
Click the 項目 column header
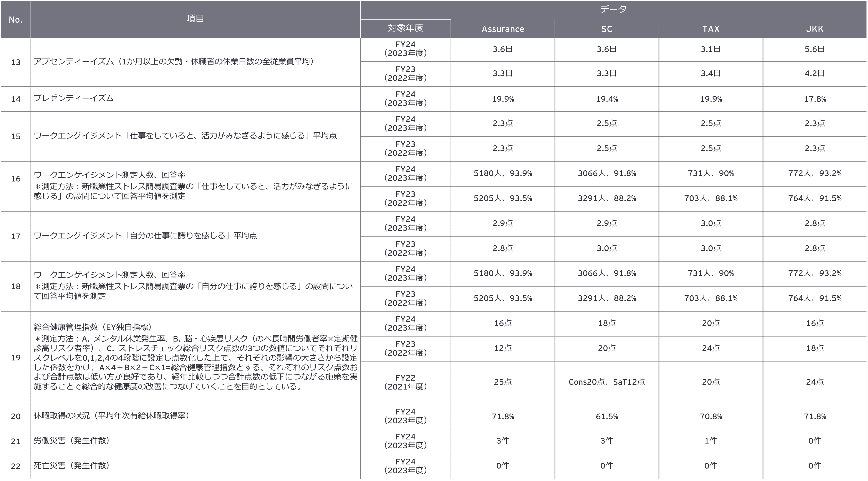click(x=195, y=19)
